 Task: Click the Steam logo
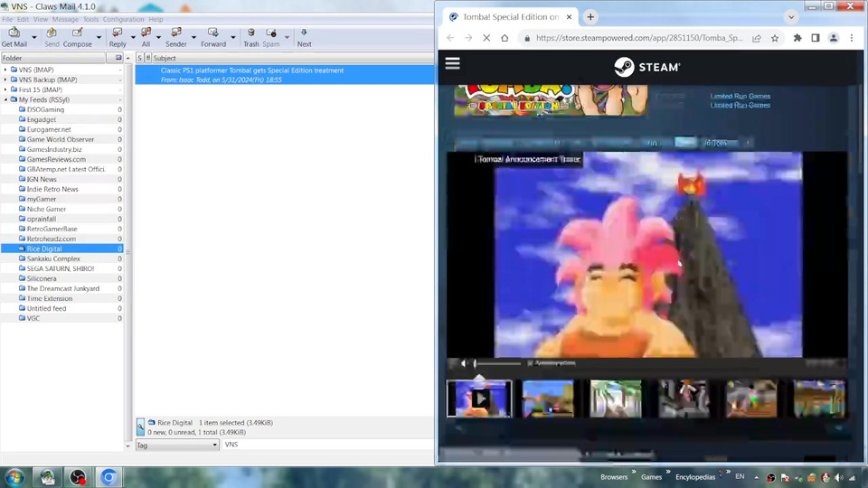pos(647,67)
